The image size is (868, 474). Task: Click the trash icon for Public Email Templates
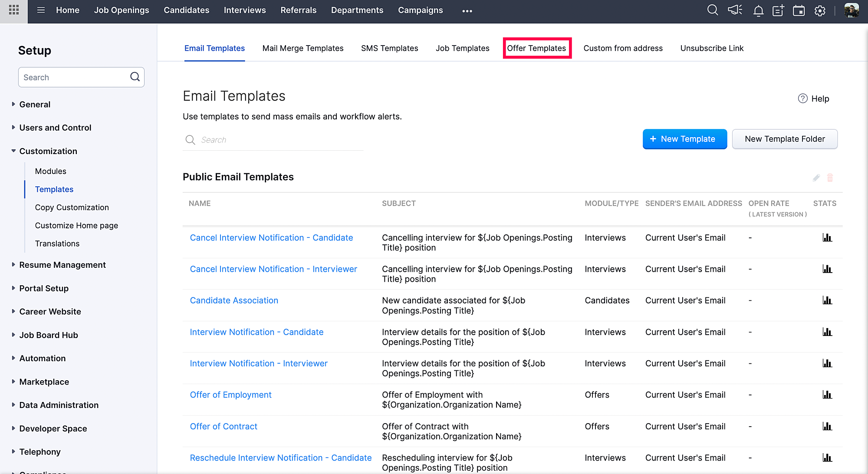point(830,178)
